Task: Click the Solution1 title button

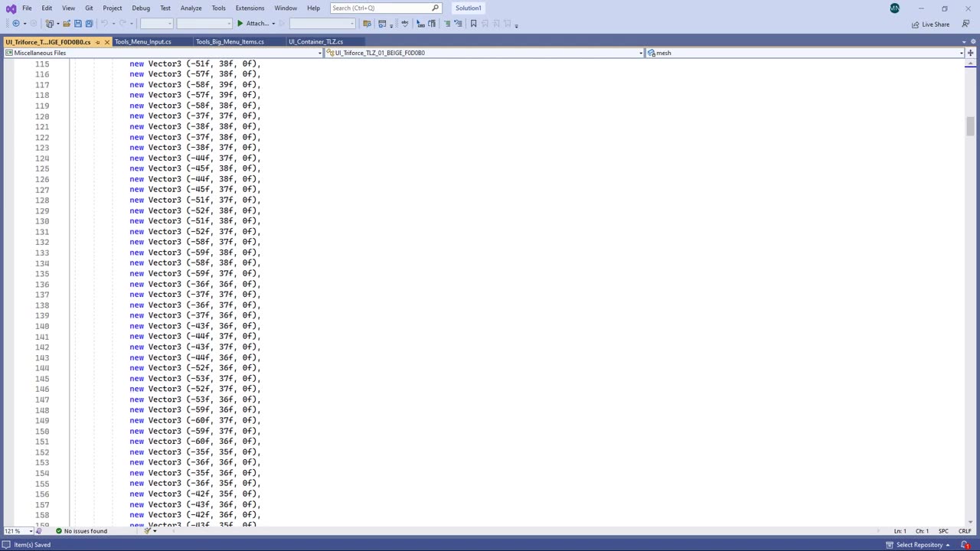Action: pyautogui.click(x=468, y=8)
